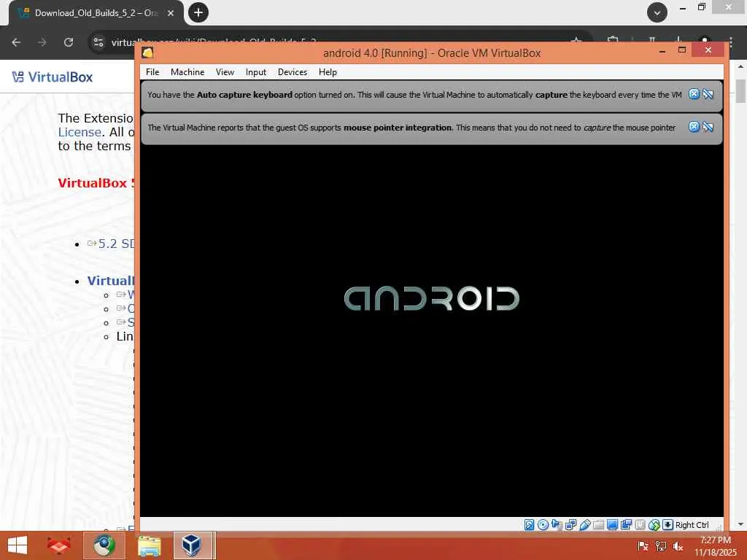Click the audio indicator in VM status bar
Image resolution: width=747 pixels, height=560 pixels.
pos(556,525)
